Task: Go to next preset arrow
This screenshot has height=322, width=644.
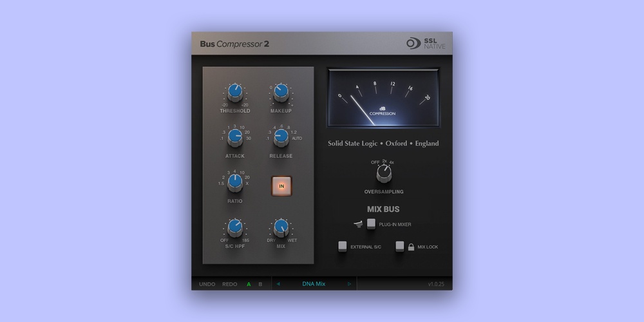Action: 350,284
